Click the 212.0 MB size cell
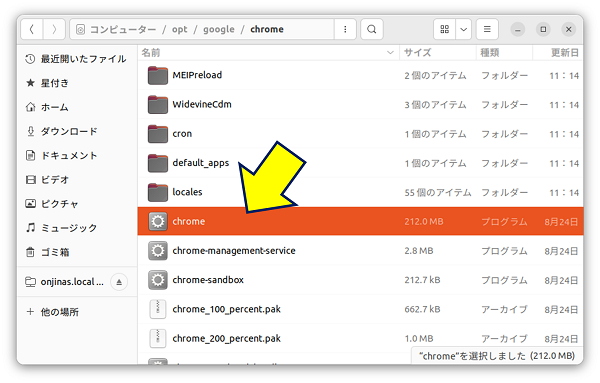The width and height of the screenshot is (600, 383). coord(424,222)
